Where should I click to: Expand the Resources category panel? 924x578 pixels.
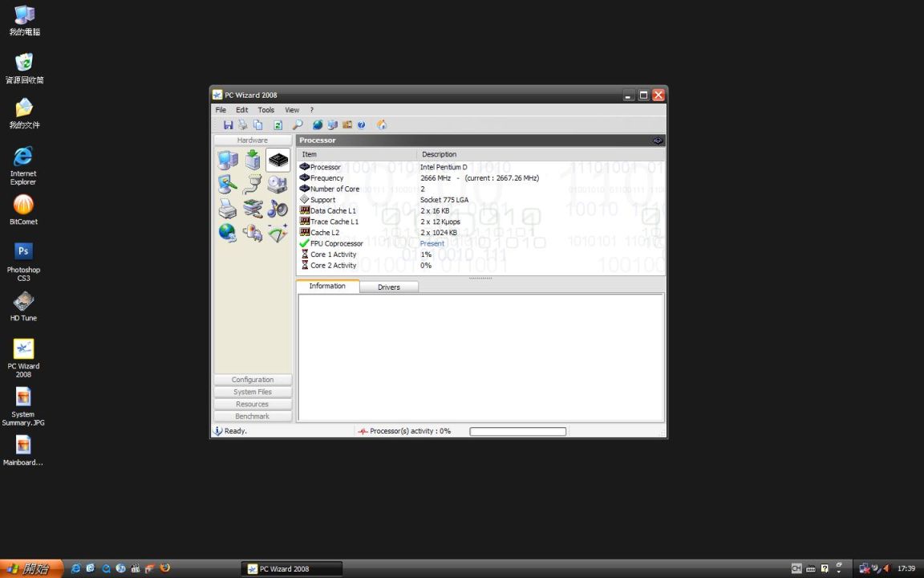[253, 404]
